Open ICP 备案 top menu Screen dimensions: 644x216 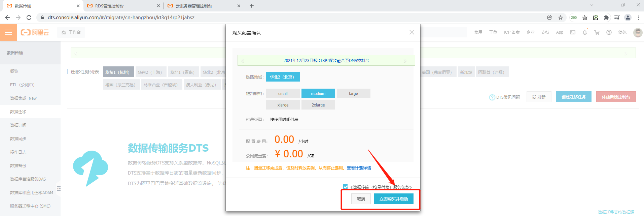click(x=511, y=32)
